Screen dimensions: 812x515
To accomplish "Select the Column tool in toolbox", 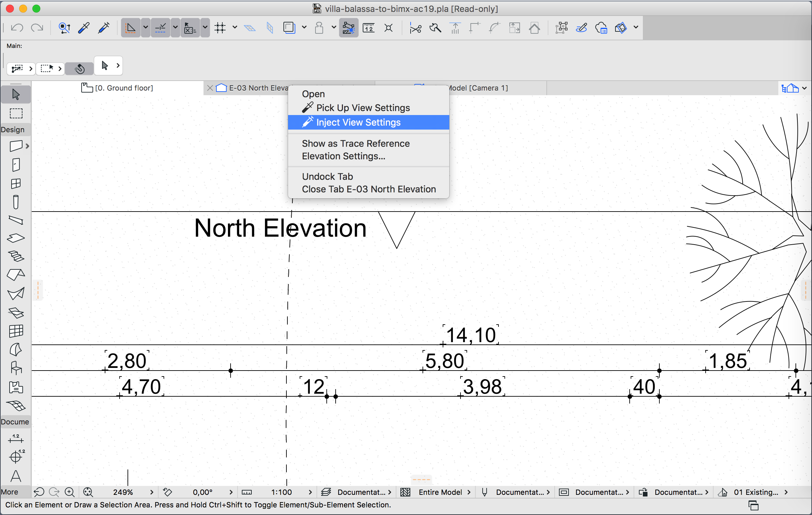I will 16,202.
